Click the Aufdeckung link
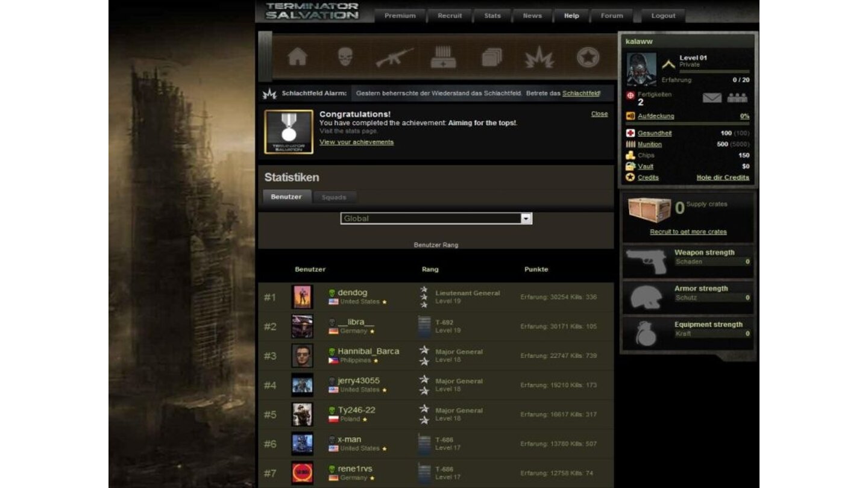Screen dimensions: 868x488 click(x=656, y=116)
